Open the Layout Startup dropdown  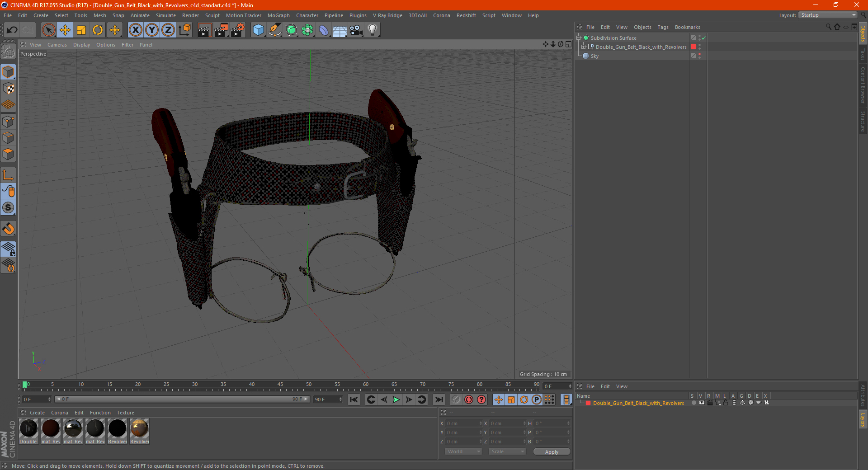point(828,15)
